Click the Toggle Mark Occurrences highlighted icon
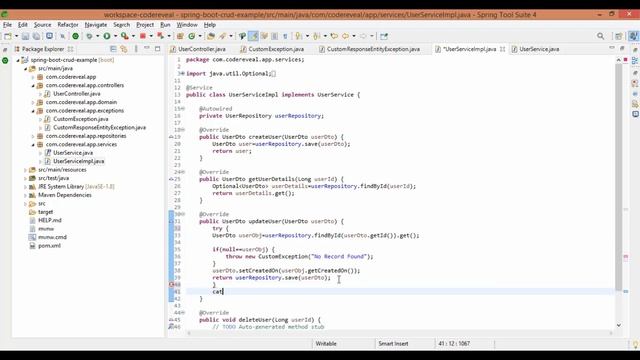 pyautogui.click(x=253, y=36)
